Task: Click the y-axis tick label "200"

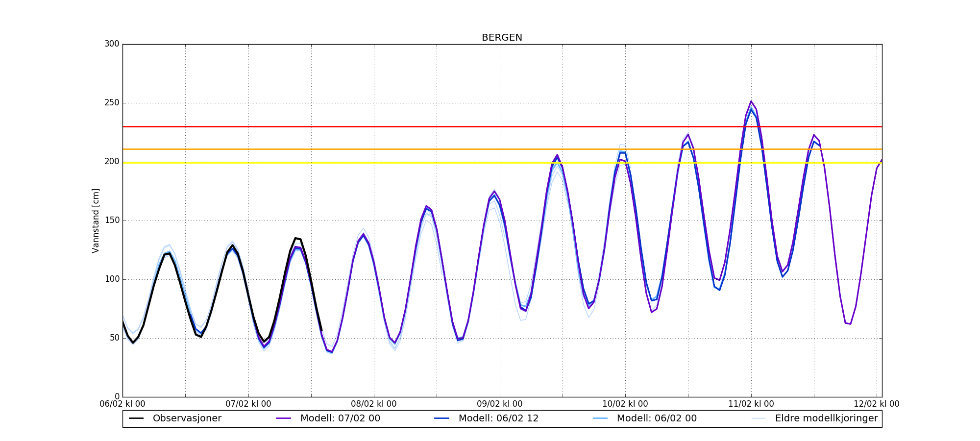Action: pos(112,162)
